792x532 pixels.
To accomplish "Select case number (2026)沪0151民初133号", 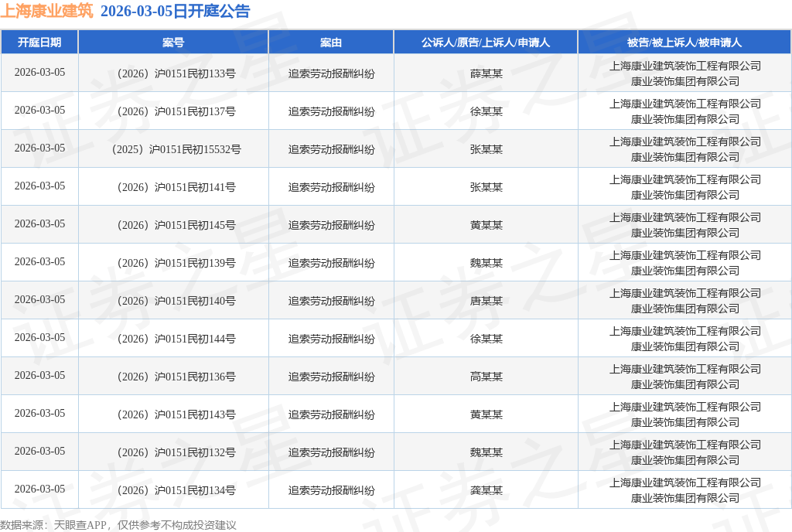I will tap(176, 73).
